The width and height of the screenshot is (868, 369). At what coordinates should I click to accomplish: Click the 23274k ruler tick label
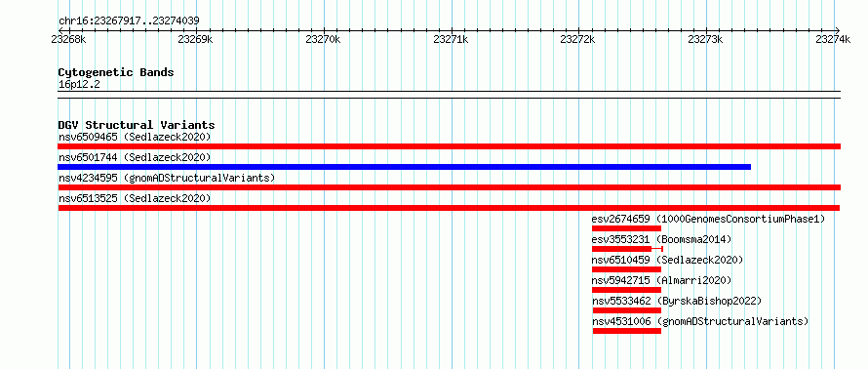pyautogui.click(x=833, y=39)
